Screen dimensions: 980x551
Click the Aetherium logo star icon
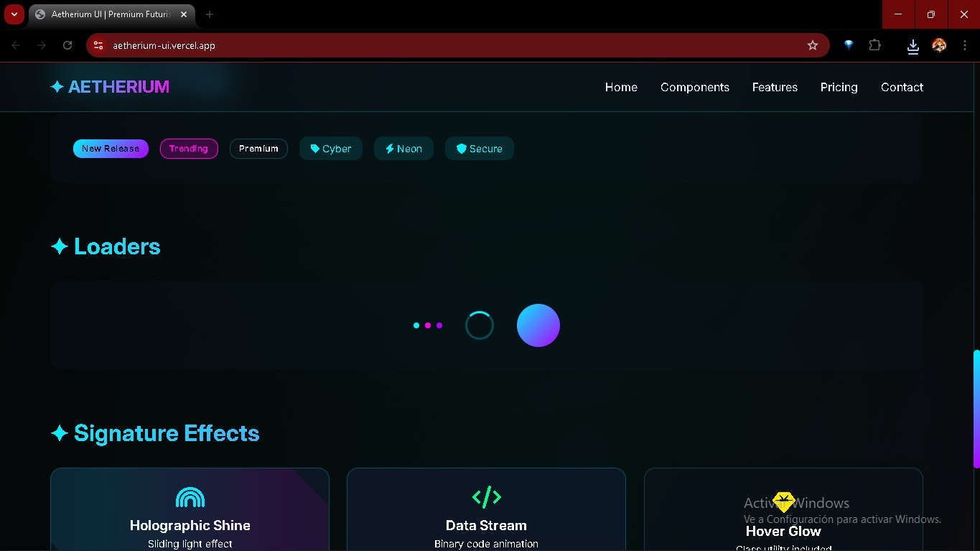coord(57,87)
